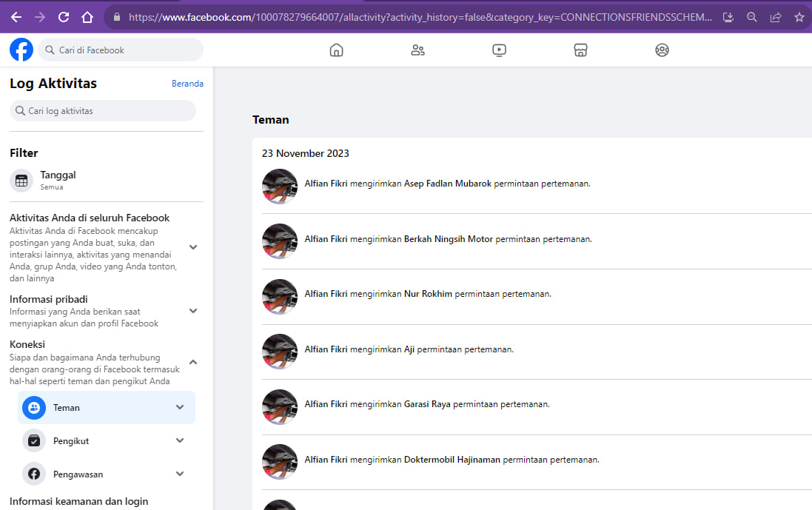
Task: Expand the Informasi pribadi section
Action: 193,311
